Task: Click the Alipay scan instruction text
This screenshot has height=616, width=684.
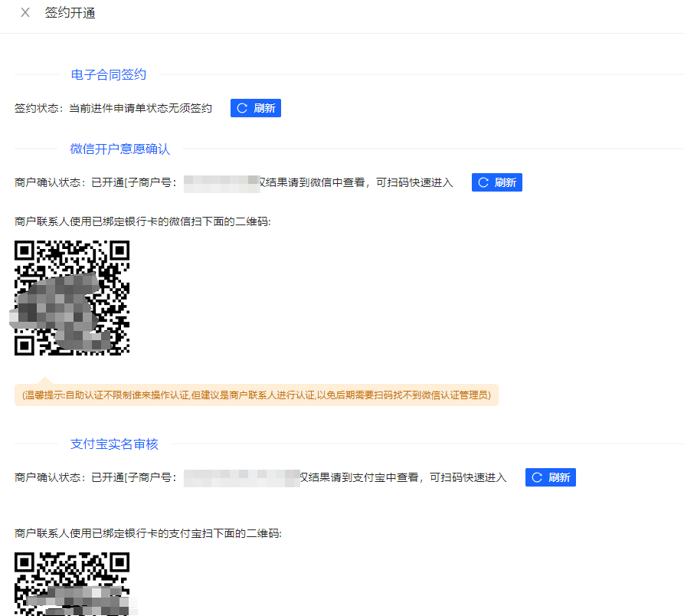Action: [148, 532]
